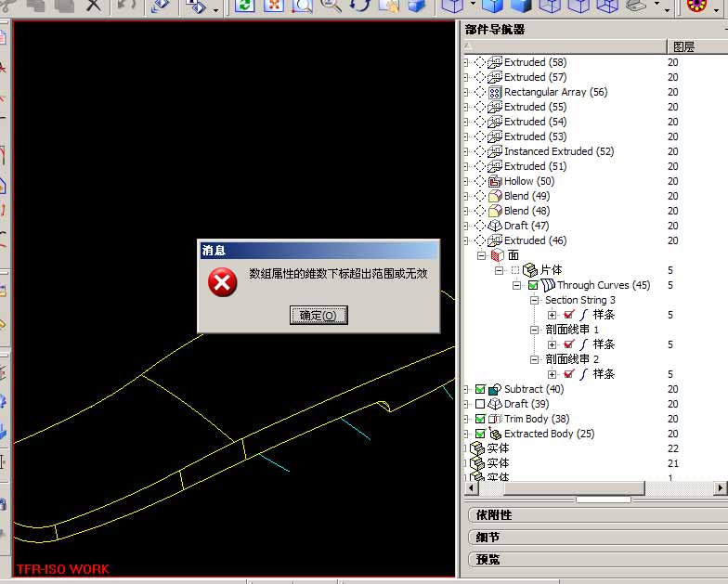Image resolution: width=728 pixels, height=584 pixels.
Task: Click the navigator scrollbar left arrow
Action: click(x=472, y=488)
